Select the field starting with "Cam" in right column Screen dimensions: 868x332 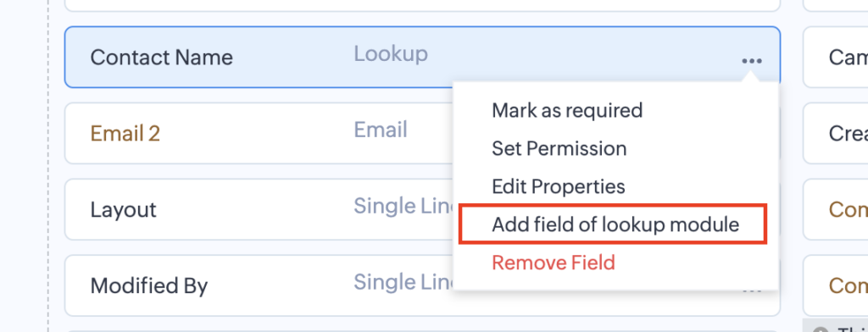[x=835, y=57]
